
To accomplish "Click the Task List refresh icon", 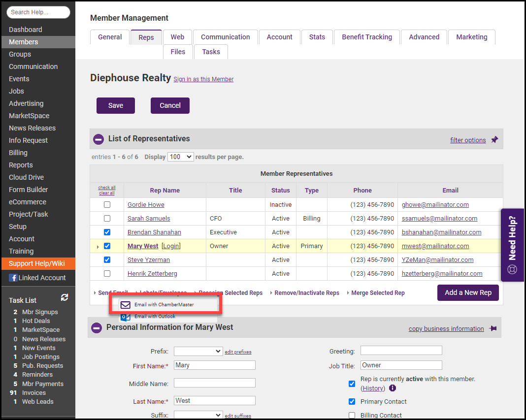I will pyautogui.click(x=65, y=297).
